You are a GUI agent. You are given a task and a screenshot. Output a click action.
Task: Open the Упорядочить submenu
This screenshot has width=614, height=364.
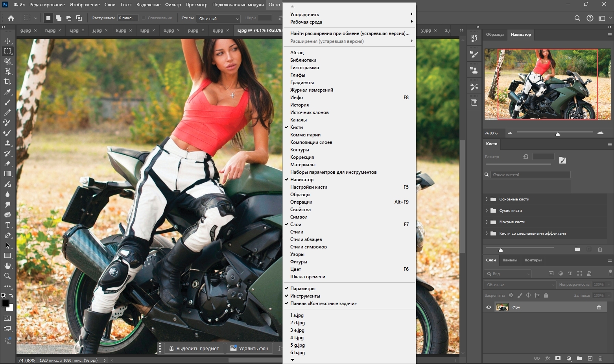point(349,15)
